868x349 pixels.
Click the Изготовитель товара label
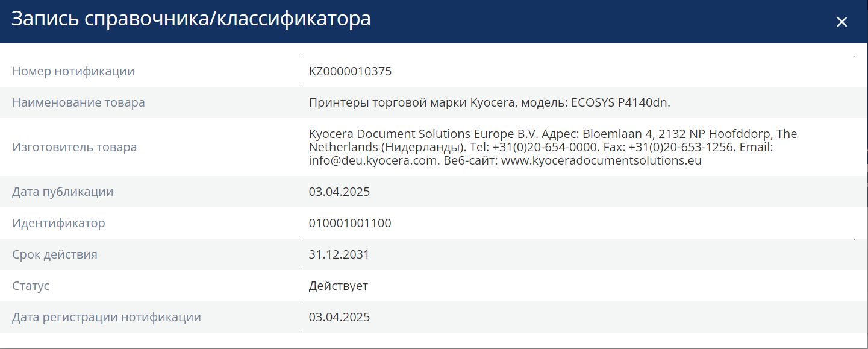(74, 147)
